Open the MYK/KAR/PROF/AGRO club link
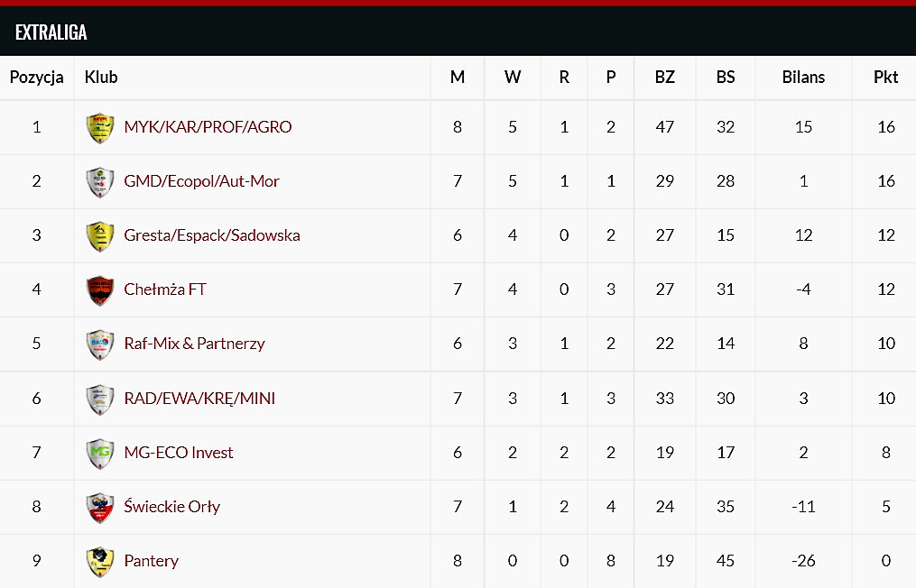Viewport: 916px width, 588px height. (x=208, y=127)
